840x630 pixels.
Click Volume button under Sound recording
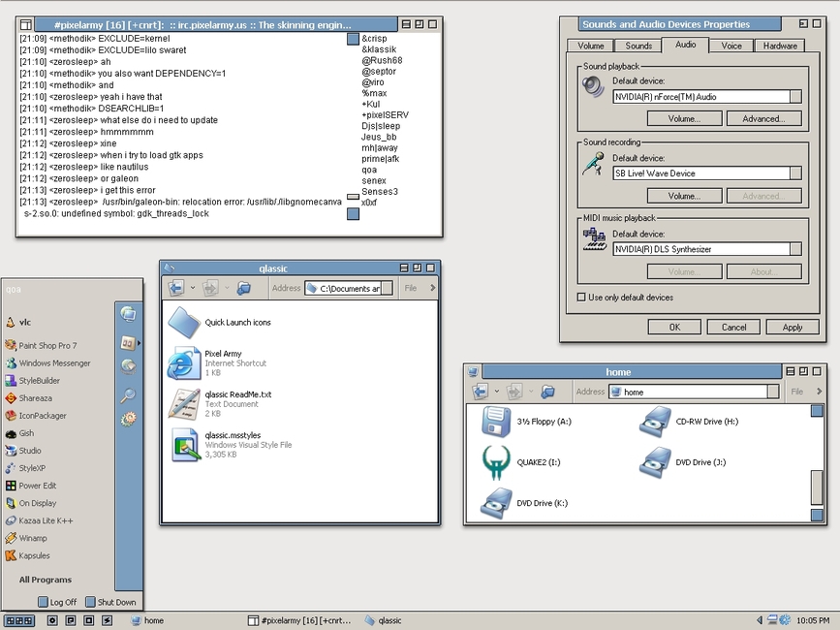(x=684, y=196)
